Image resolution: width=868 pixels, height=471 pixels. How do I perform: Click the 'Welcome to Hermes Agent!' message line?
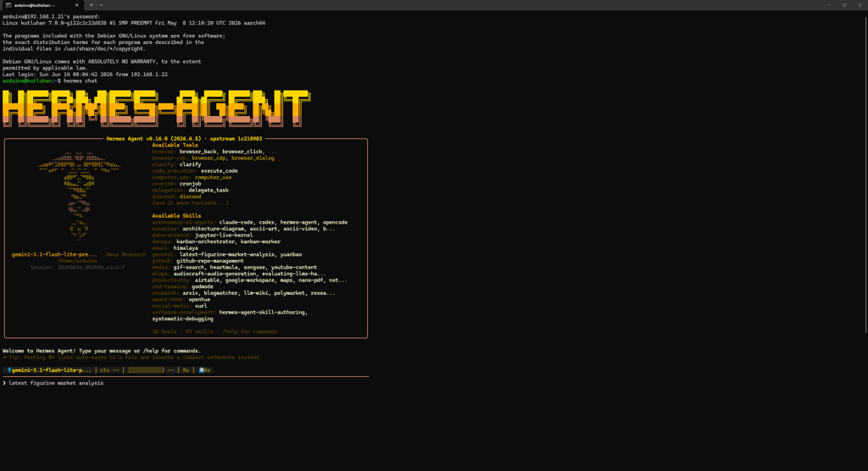tap(102, 351)
